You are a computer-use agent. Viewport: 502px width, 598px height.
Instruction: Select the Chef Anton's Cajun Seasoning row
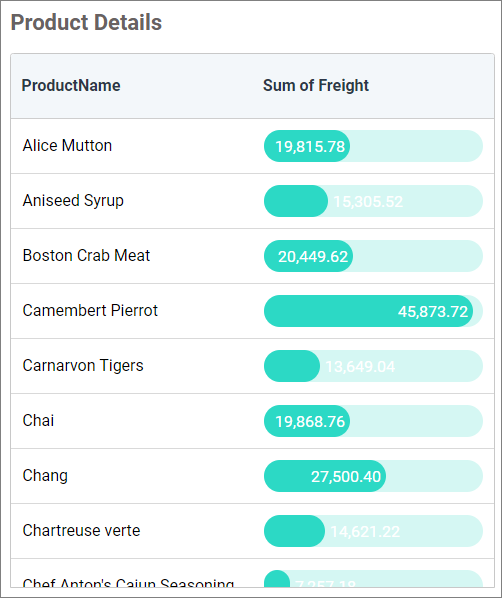(253, 573)
